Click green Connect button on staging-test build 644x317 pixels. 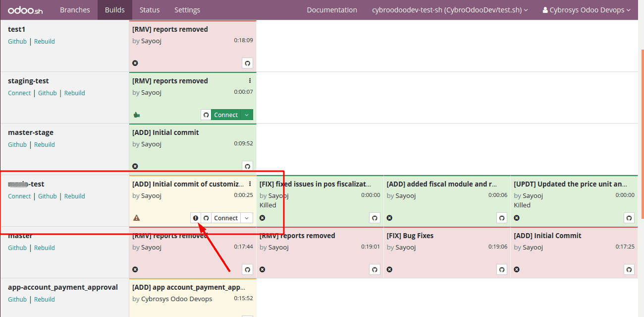point(226,115)
